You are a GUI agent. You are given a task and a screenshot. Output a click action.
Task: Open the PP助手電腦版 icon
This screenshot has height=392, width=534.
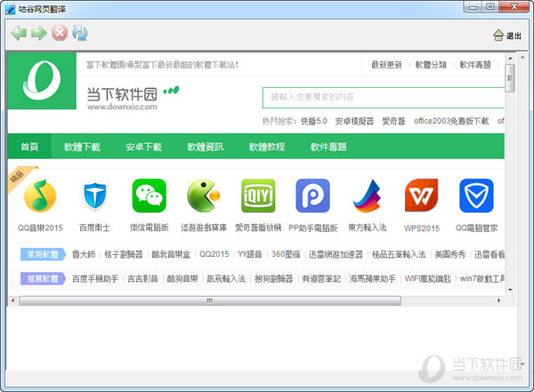coord(312,196)
